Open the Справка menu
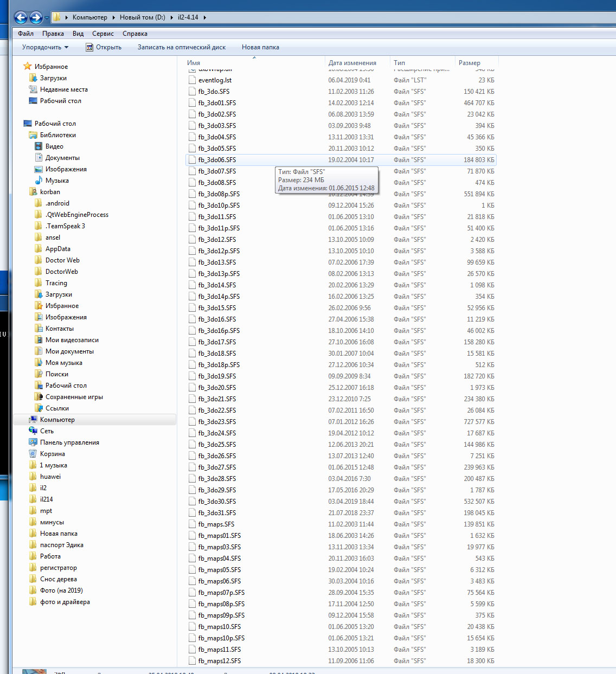 [x=135, y=34]
